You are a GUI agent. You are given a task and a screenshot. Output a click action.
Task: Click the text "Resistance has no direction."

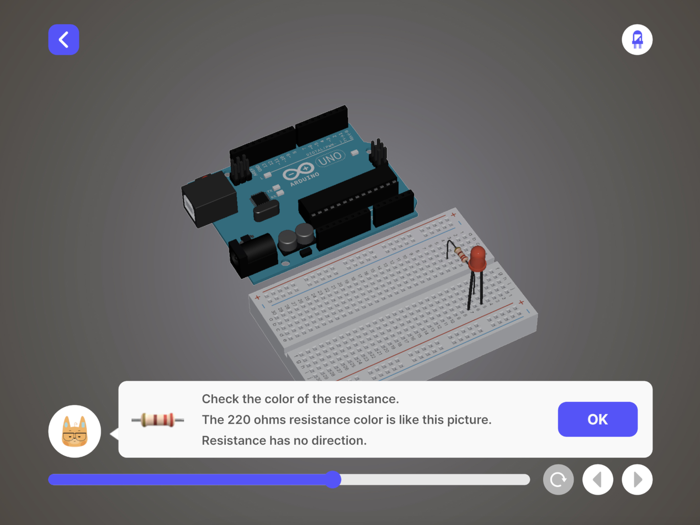(284, 441)
